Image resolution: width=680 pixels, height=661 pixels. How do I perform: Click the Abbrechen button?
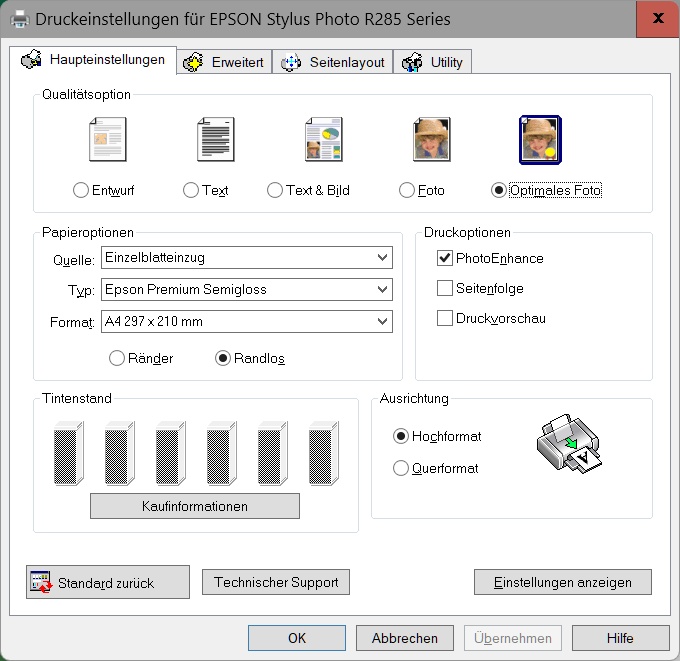405,638
